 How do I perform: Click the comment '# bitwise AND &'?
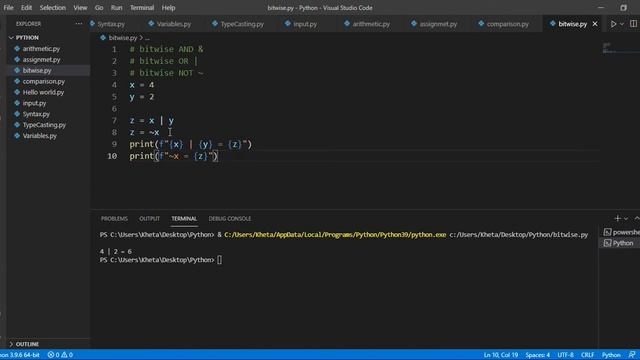[166, 49]
